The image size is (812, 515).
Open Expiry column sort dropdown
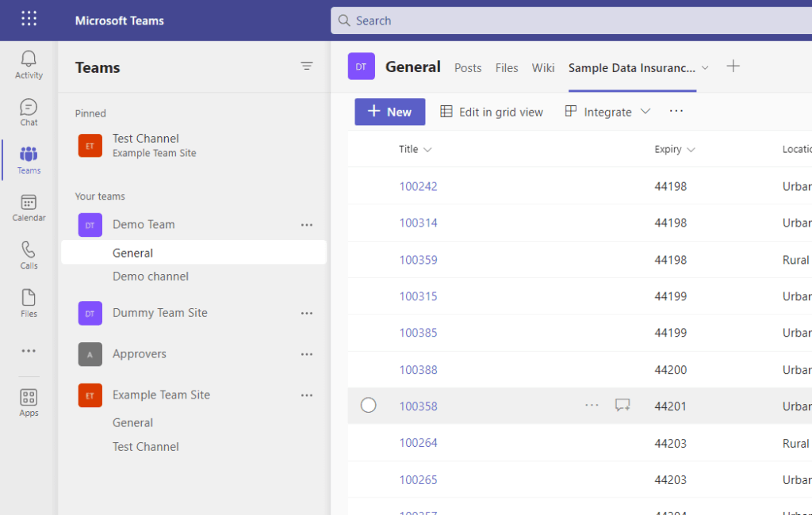coord(691,150)
